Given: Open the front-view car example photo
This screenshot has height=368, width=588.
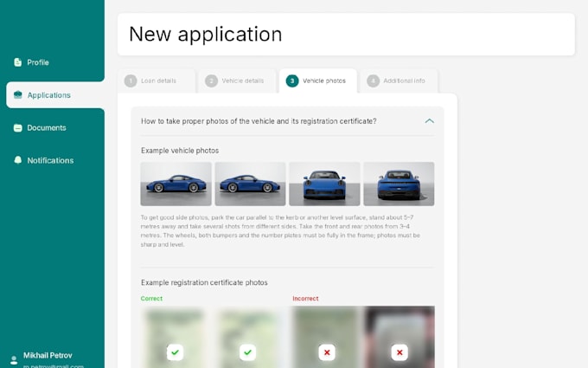Looking at the screenshot, I should coord(324,184).
